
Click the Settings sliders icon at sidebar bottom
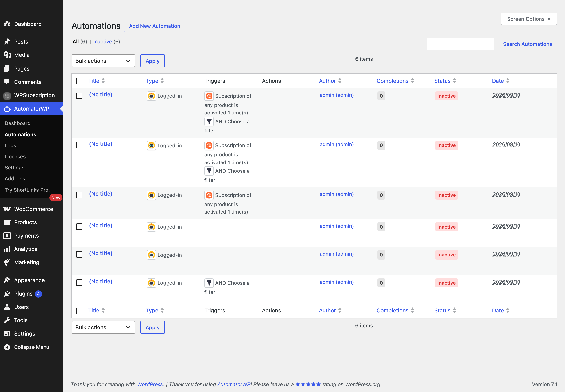[7, 334]
